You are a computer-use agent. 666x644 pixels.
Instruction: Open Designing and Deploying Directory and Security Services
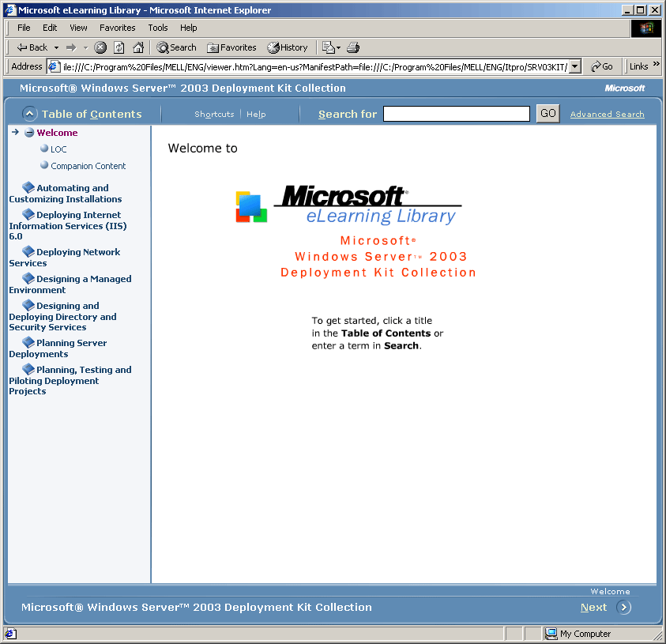(63, 317)
